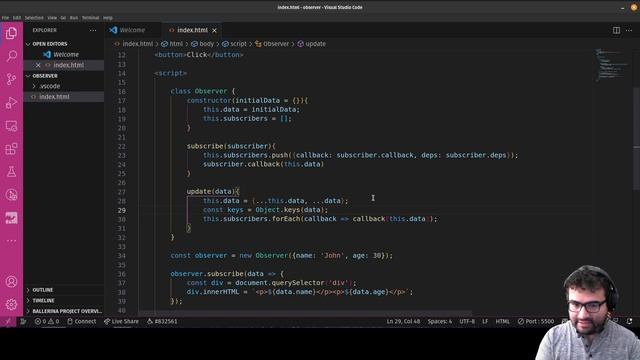The width and height of the screenshot is (640, 360).
Task: Open the Testing flask icon
Action: [x=11, y=172]
